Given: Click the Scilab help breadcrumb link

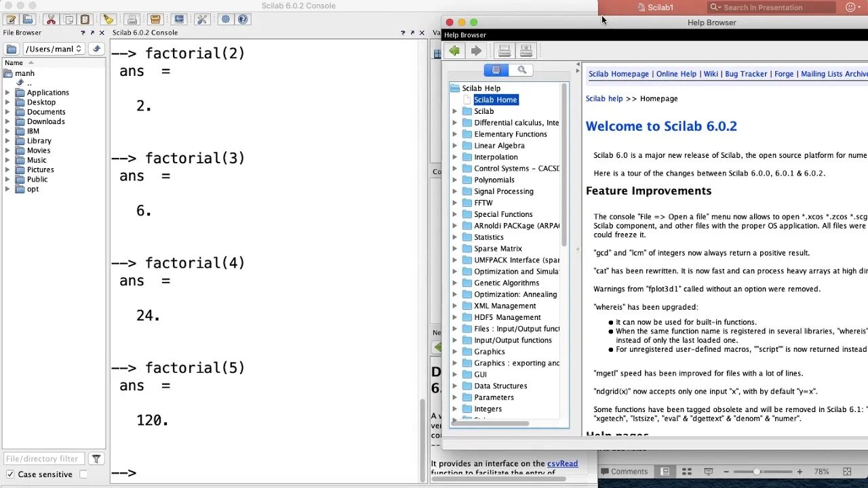Looking at the screenshot, I should point(604,98).
